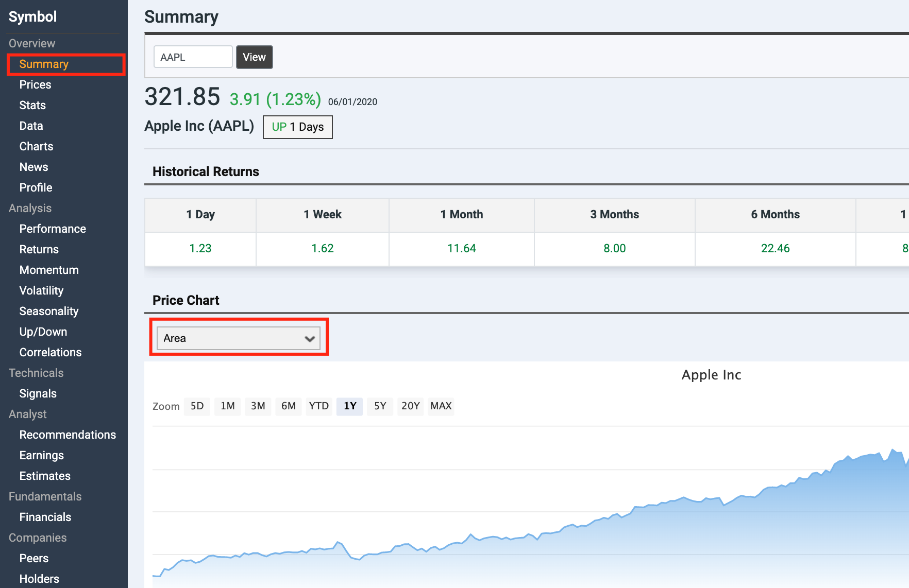Click the View button
This screenshot has height=588, width=909.
255,57
